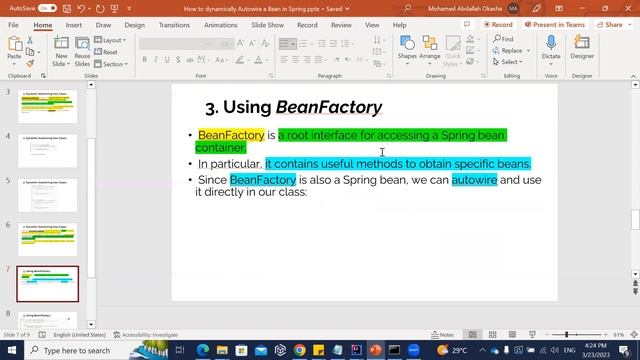Switch to the Animations tab
640x360 pixels.
(220, 25)
